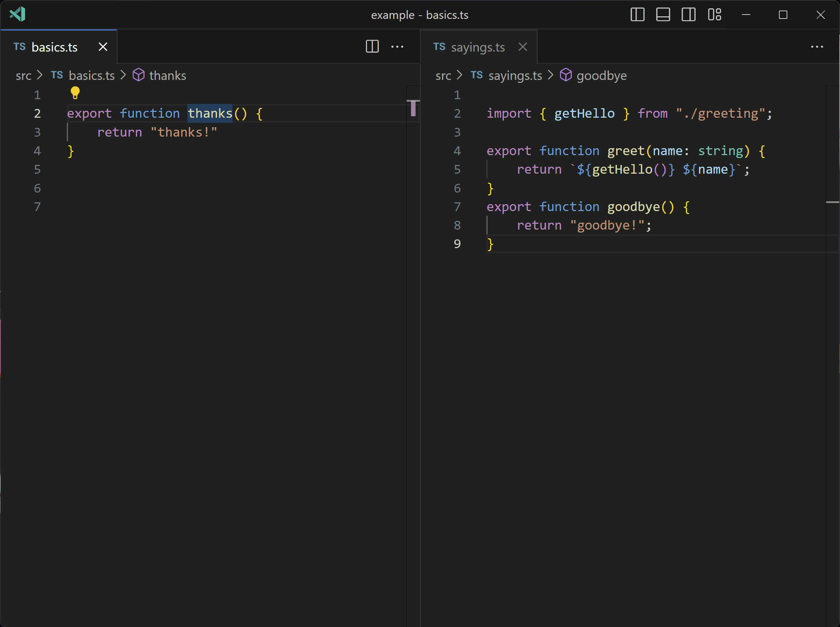Switch to the basics.ts tab

click(x=54, y=47)
